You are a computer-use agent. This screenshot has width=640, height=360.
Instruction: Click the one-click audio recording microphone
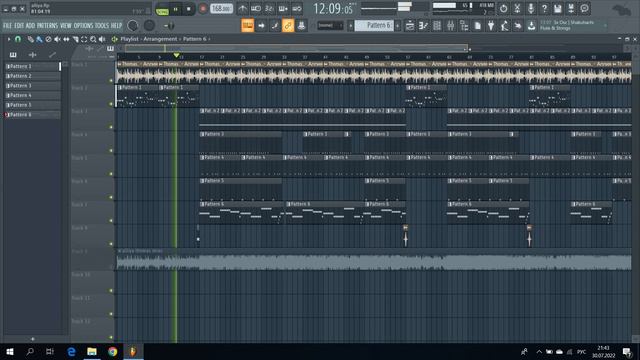531,9
